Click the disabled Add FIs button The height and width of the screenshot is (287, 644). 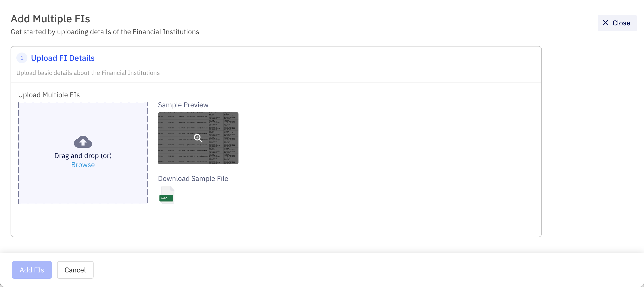(32, 270)
